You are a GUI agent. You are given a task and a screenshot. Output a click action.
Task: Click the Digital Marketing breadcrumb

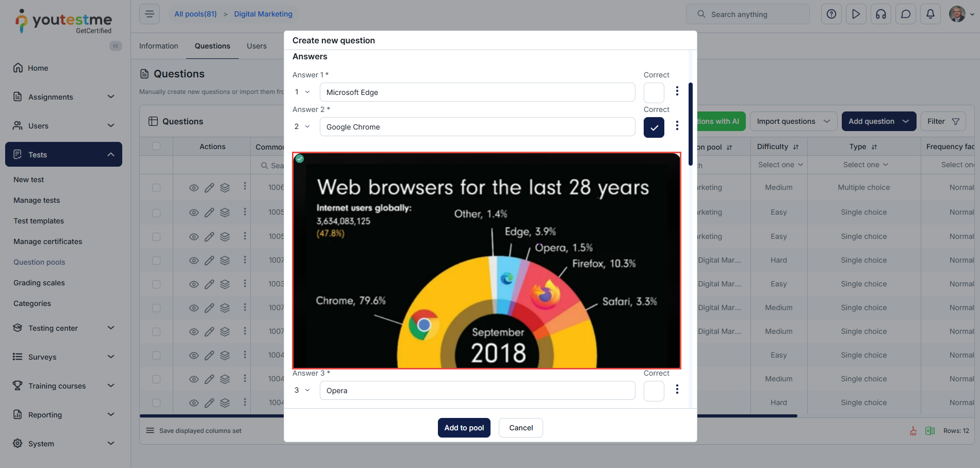coord(263,14)
